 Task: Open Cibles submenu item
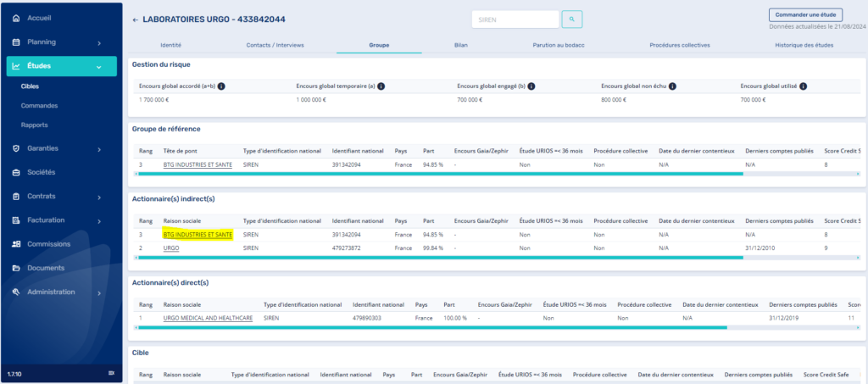click(x=30, y=86)
